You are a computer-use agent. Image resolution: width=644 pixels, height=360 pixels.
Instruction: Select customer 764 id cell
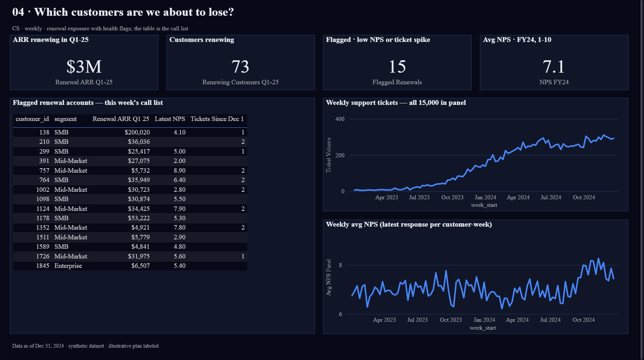tap(44, 180)
